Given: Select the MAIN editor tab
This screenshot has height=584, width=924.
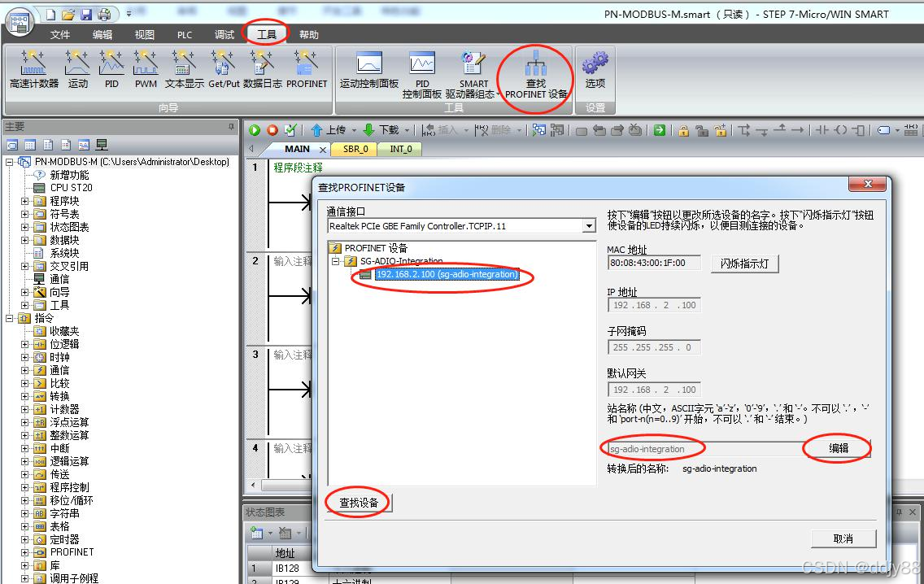Looking at the screenshot, I should pyautogui.click(x=298, y=149).
